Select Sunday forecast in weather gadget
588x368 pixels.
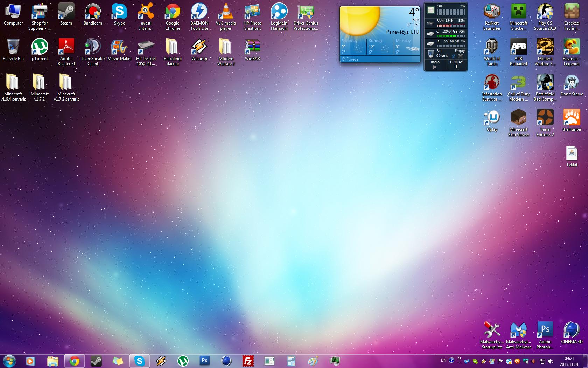point(380,46)
